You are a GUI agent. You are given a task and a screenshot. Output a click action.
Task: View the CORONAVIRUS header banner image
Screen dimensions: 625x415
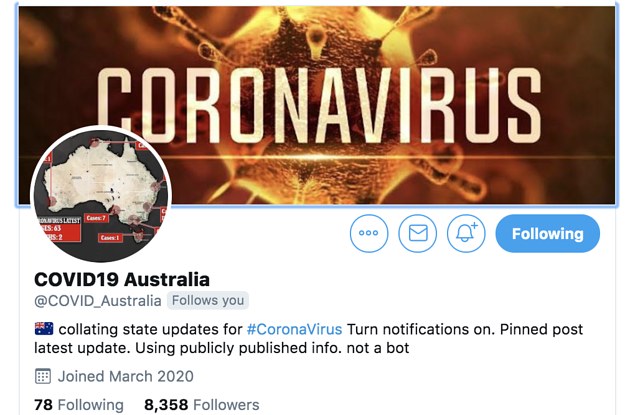point(316,104)
